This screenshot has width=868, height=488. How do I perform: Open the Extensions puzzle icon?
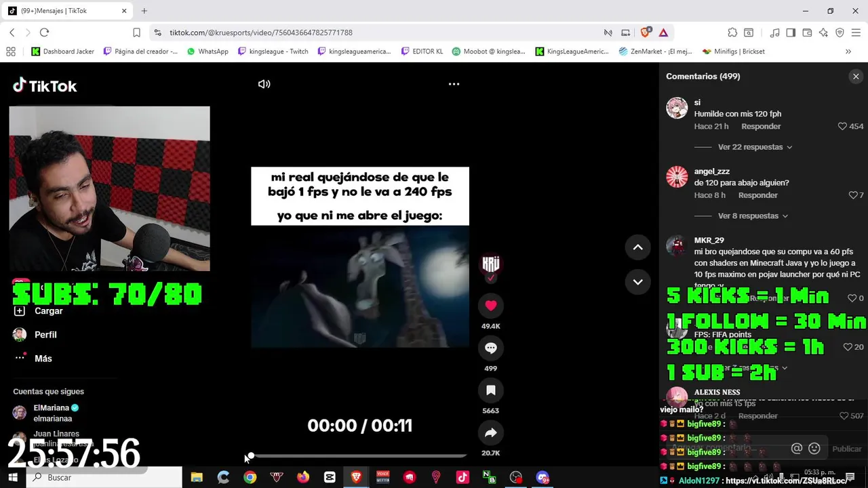[732, 33]
